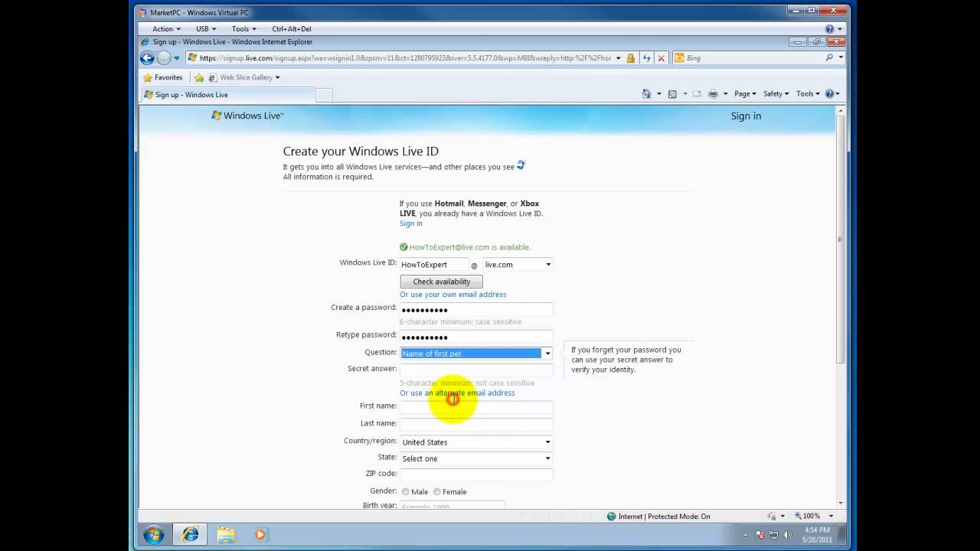Open the zoom level dropdown arrow
Screen dimensions: 980x551
pos(831,517)
